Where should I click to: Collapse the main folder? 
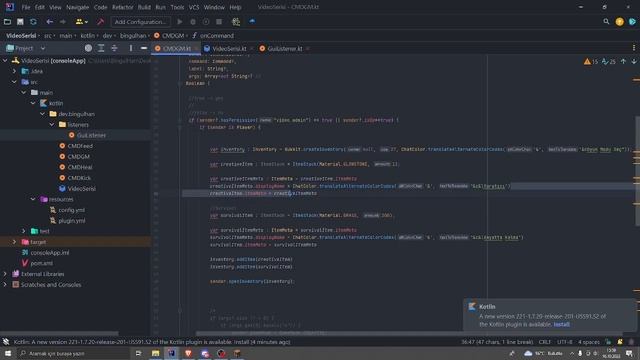coord(24,93)
